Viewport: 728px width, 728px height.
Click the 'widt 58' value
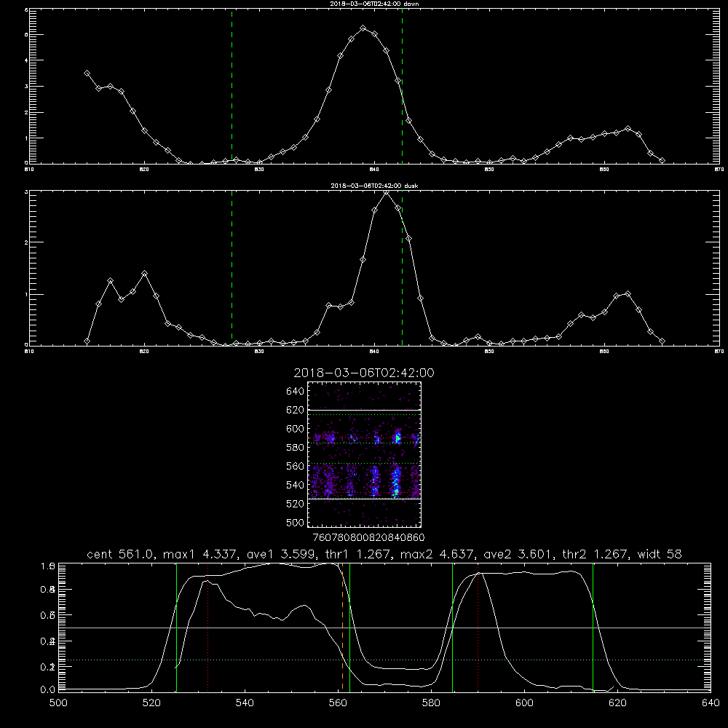coord(660,554)
